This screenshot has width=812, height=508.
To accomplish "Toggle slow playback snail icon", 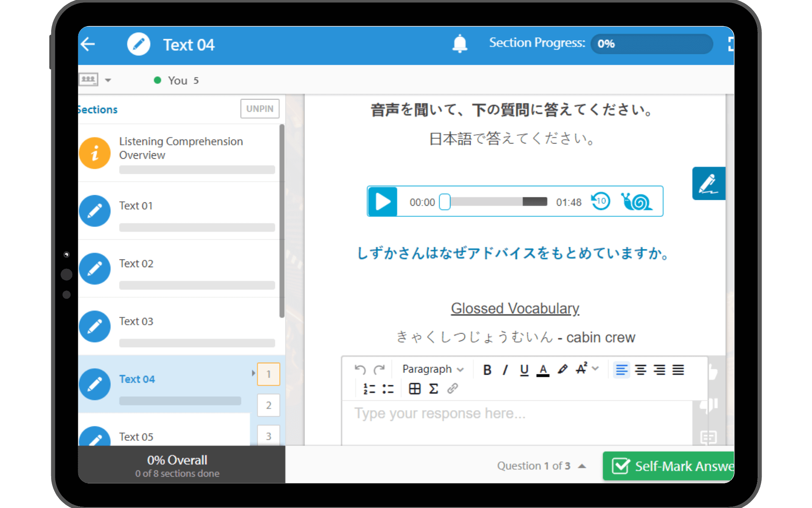I will click(636, 202).
